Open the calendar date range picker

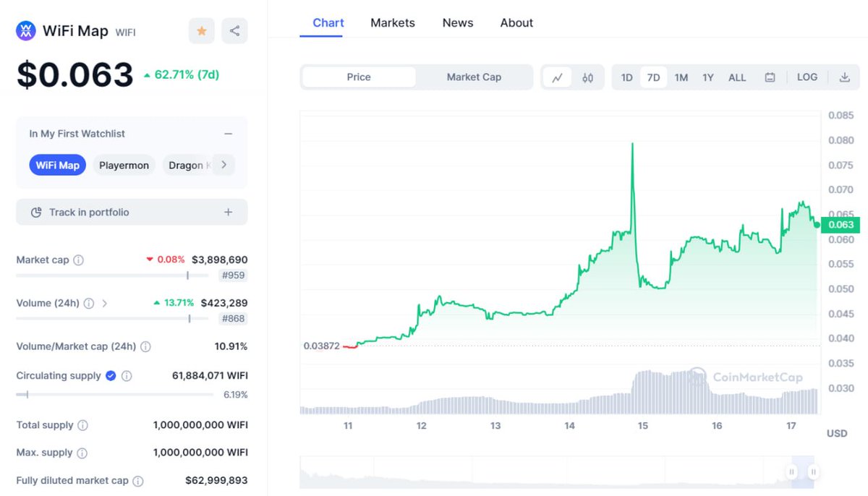770,77
